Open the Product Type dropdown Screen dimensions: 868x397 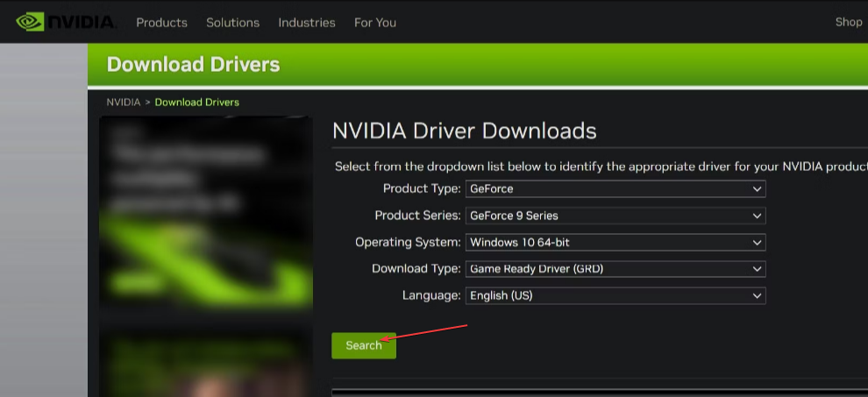615,188
